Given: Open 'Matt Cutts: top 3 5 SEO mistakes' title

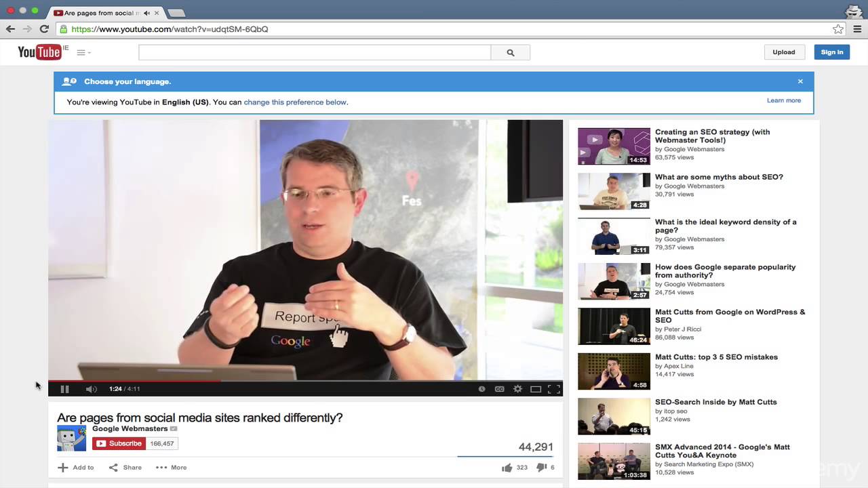Looking at the screenshot, I should (x=716, y=357).
